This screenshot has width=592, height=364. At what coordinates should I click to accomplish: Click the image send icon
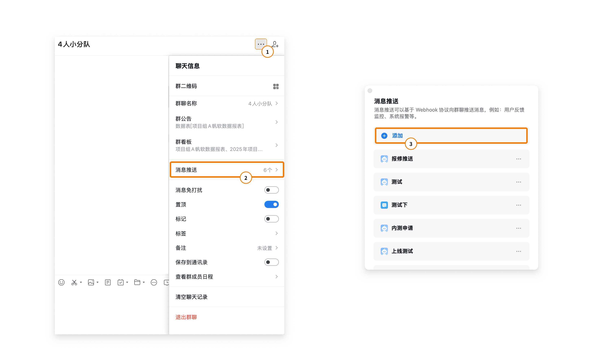click(91, 282)
